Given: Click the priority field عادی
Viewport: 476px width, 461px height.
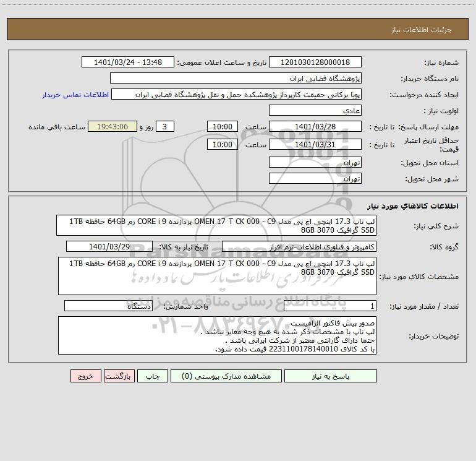Looking at the screenshot, I should (315, 111).
